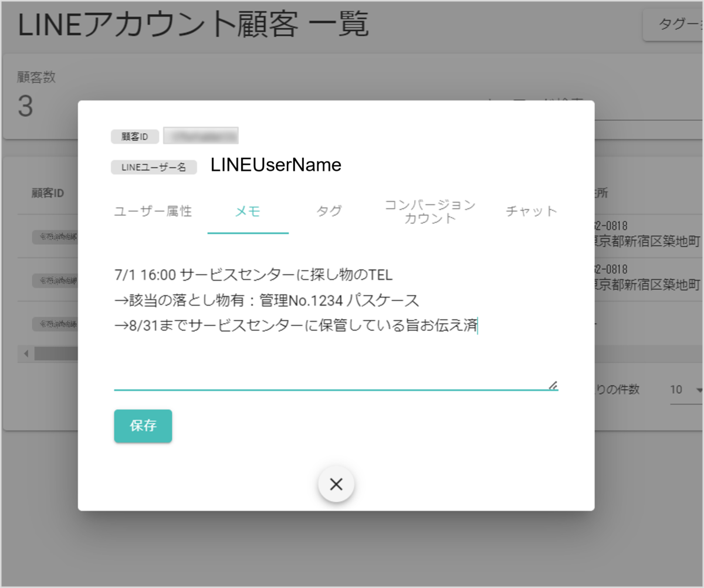Click memo line with 管理No.1234 パスケース
The width and height of the screenshot is (704, 588).
pos(267,300)
